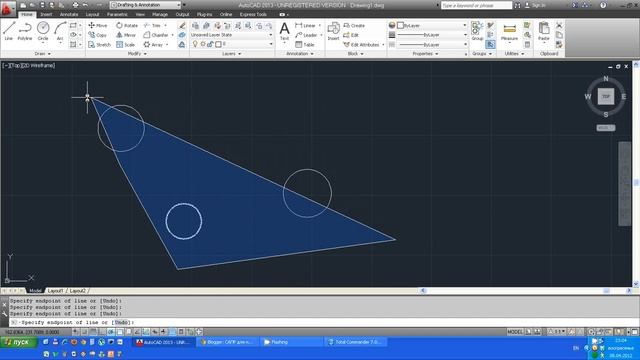Toggle Polar Tracking in the status bar

pos(111,332)
